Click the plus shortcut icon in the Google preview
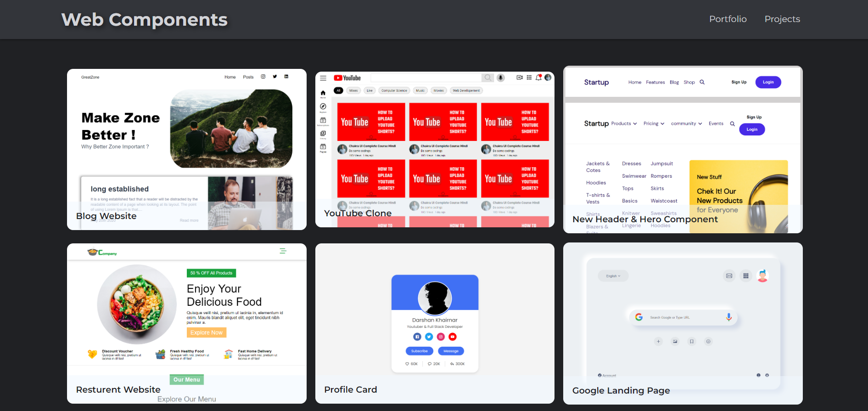The width and height of the screenshot is (868, 411). coord(658,341)
